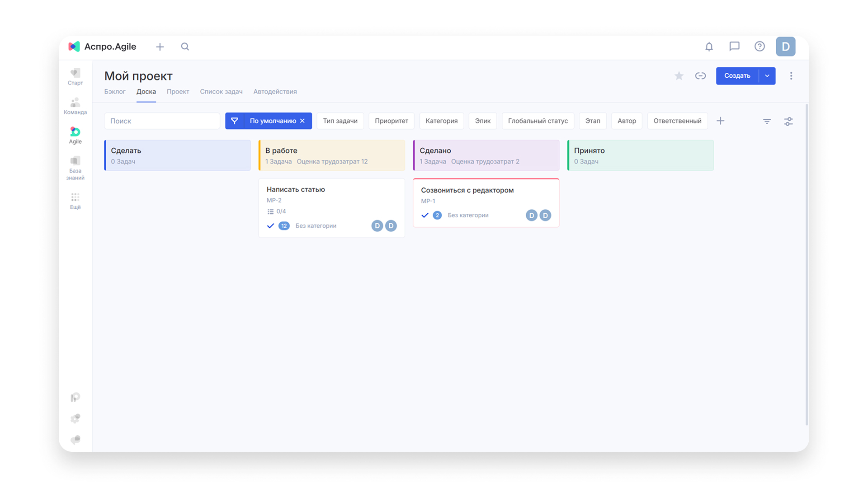Open the «Создать» dropdown arrow
This screenshot has width=868, height=488.
[x=767, y=76]
